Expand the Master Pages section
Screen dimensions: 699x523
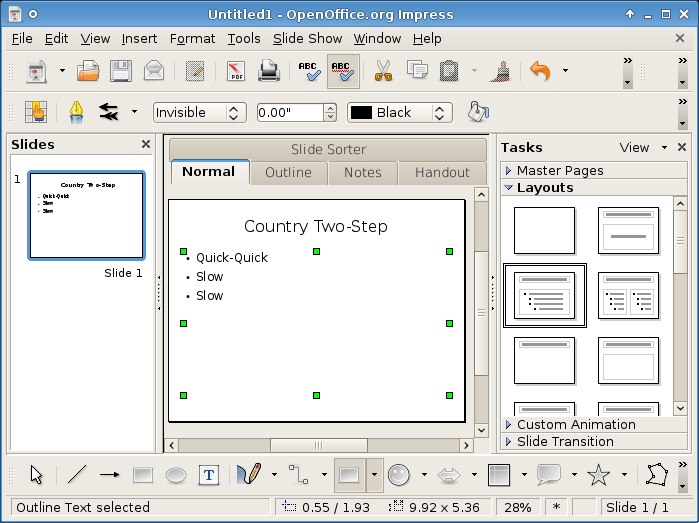pos(559,170)
